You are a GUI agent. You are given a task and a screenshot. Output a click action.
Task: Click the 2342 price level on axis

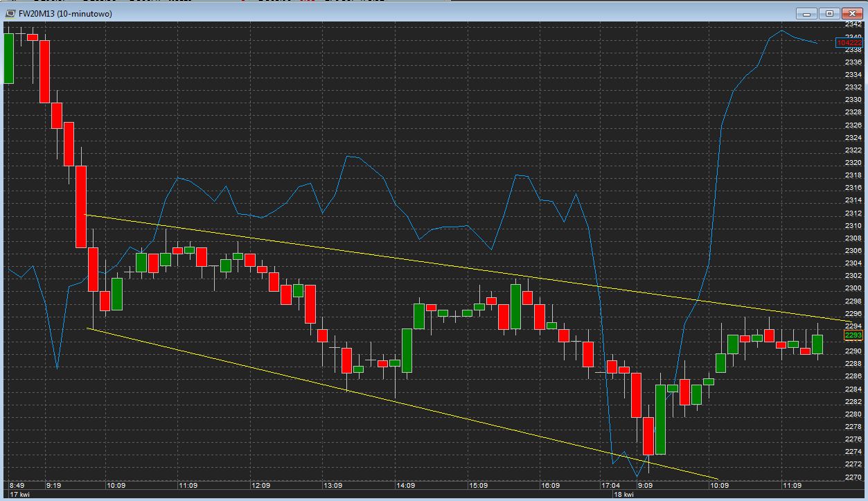(853, 24)
